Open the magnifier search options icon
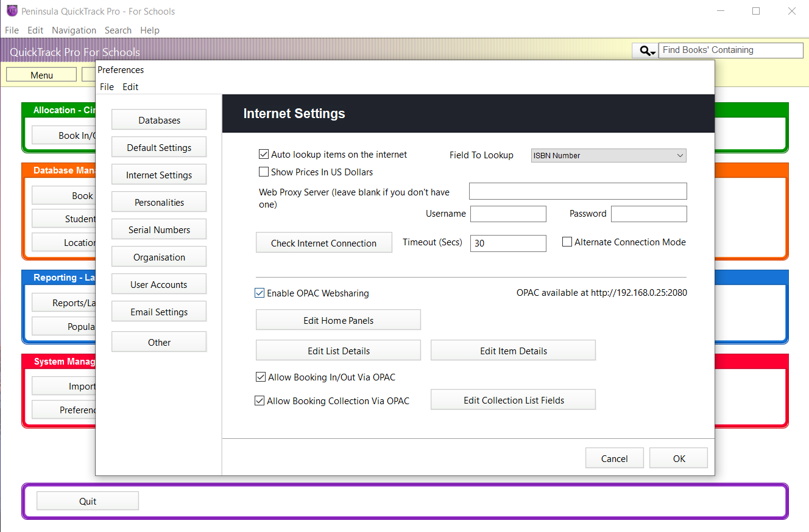 (645, 51)
